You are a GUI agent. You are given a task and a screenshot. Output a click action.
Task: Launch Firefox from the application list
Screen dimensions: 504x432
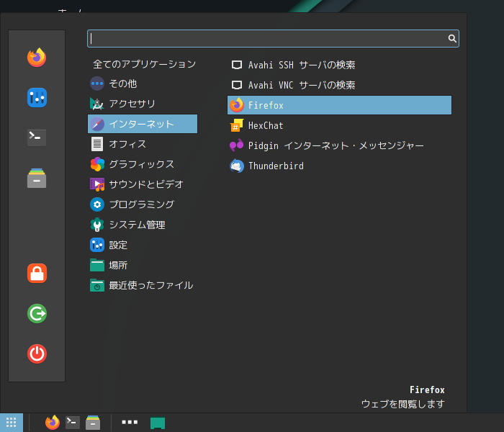pos(339,105)
